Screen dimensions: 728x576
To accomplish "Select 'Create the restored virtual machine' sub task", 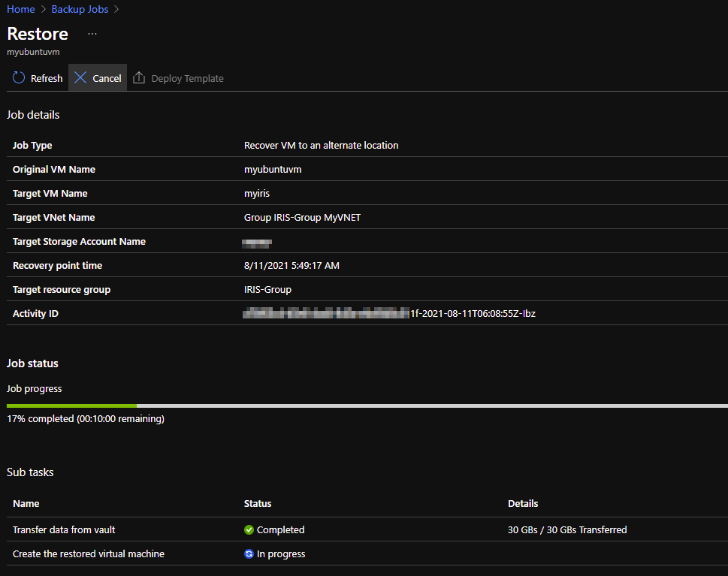I will [x=89, y=553].
